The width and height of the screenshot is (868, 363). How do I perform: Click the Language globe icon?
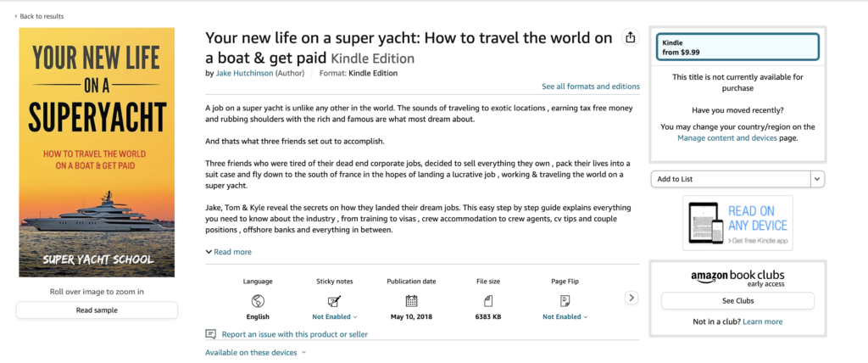pos(258,300)
